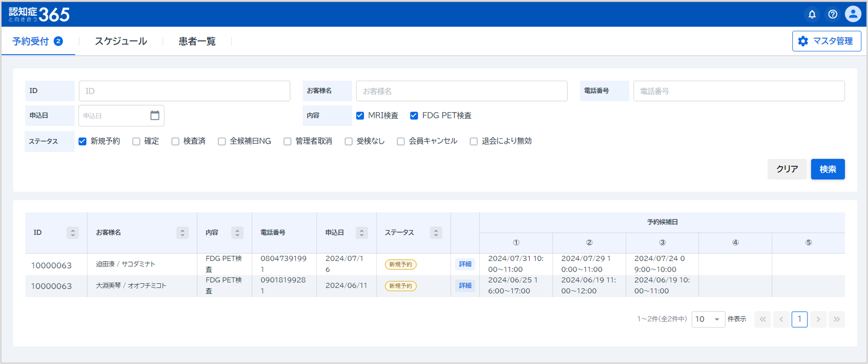Check the 確定 status filter
This screenshot has height=364, width=868.
tap(136, 141)
